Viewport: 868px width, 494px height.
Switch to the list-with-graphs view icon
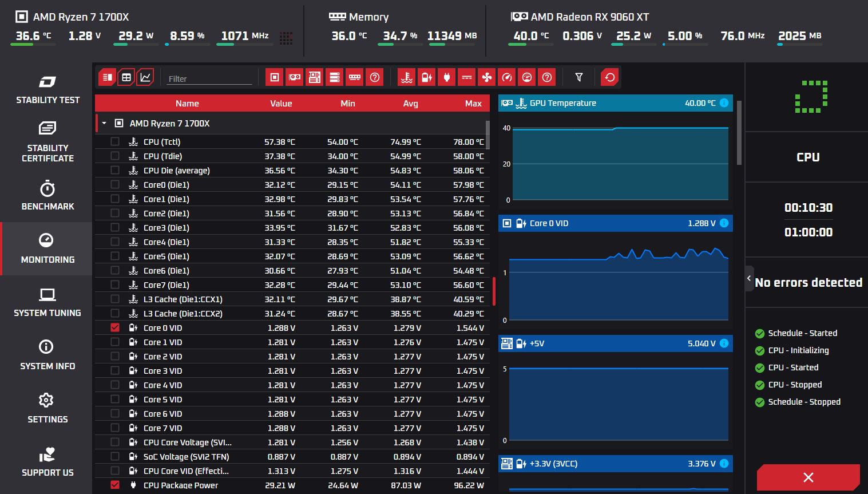(x=107, y=77)
